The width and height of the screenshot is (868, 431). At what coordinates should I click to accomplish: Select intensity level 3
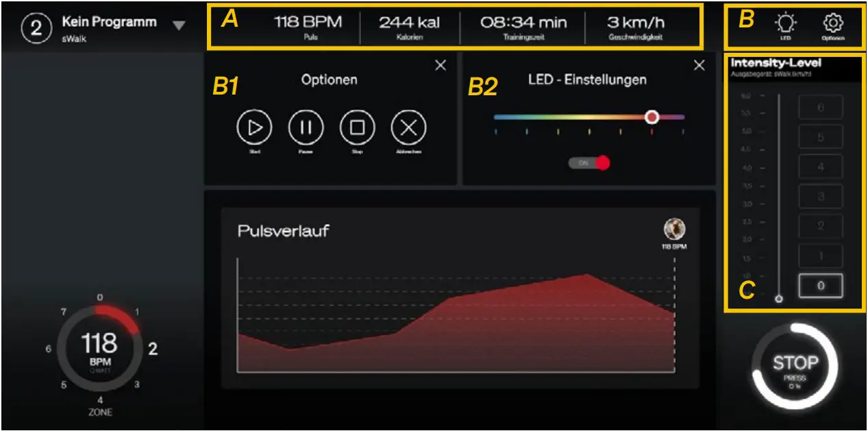click(x=820, y=196)
